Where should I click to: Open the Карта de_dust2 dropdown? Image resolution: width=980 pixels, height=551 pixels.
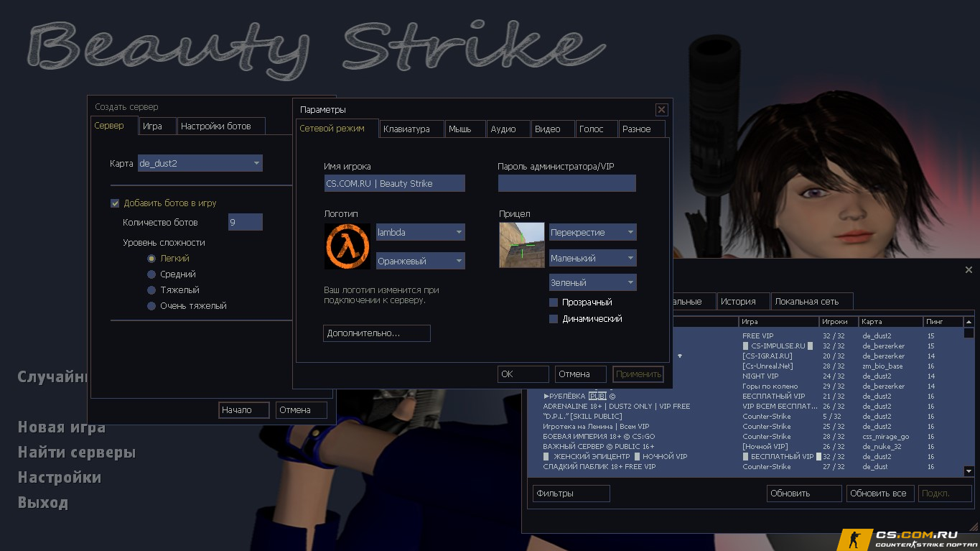pos(200,163)
